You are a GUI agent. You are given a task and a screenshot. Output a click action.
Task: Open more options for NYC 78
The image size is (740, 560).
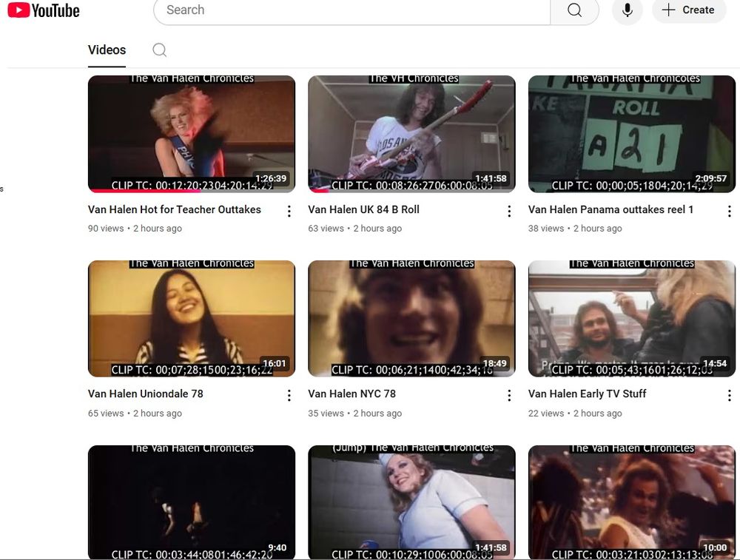(x=509, y=395)
